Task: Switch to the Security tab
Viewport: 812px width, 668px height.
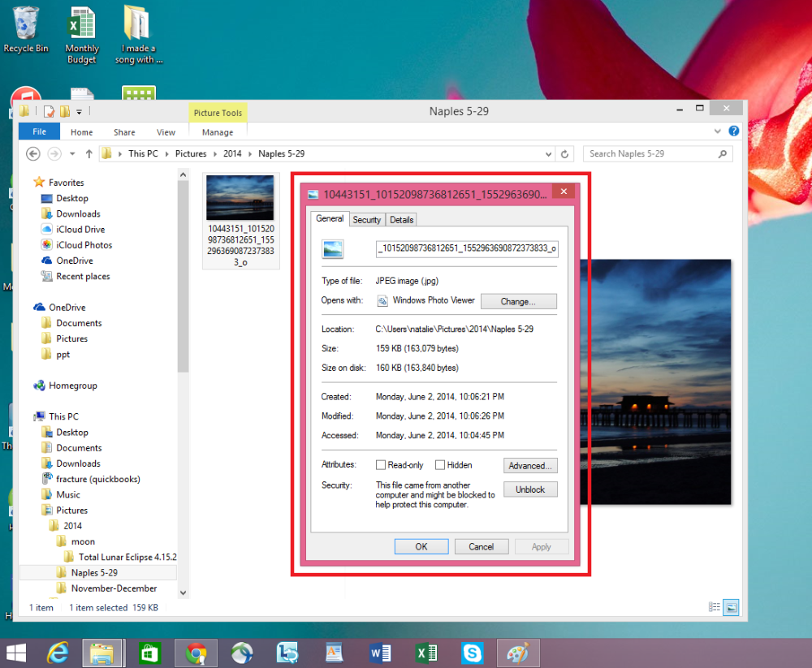Action: coord(367,220)
